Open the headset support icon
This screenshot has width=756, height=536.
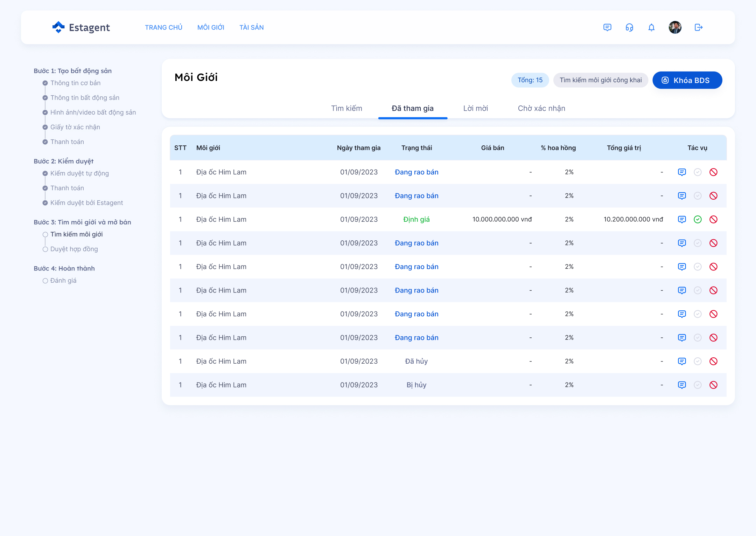tap(629, 27)
